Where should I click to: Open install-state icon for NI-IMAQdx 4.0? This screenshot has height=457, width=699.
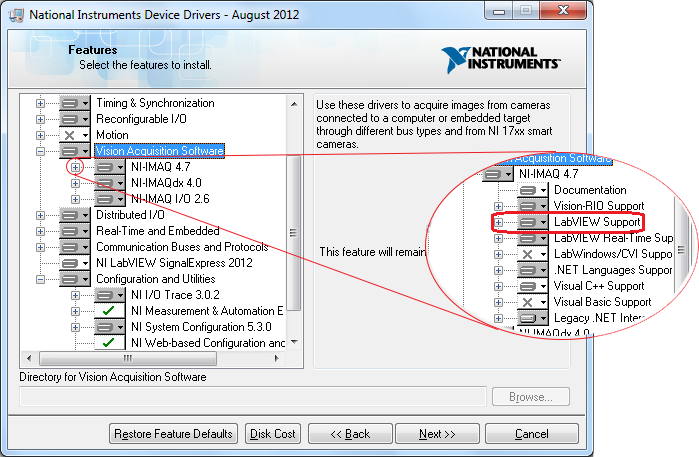tap(110, 183)
